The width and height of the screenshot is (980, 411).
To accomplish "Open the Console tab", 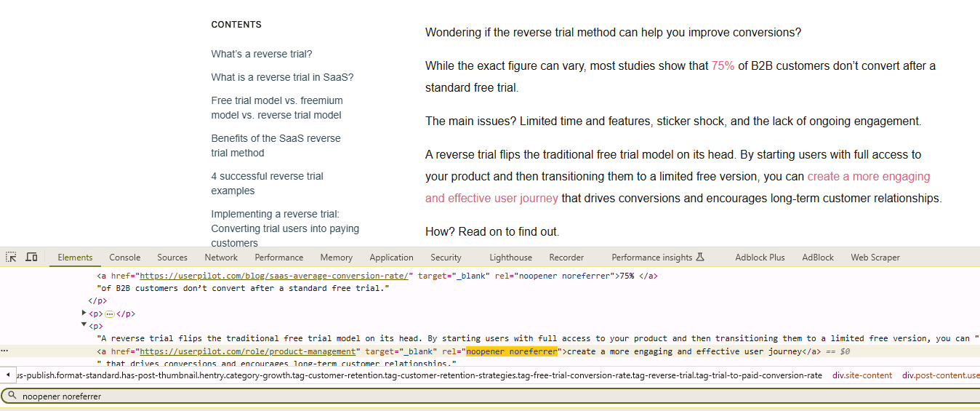I will pos(125,258).
